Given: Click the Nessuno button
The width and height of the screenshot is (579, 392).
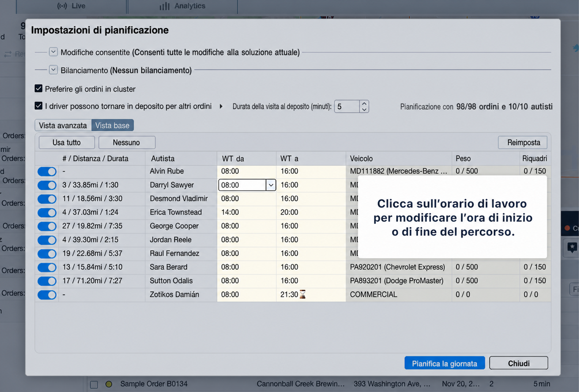Looking at the screenshot, I should click(127, 143).
